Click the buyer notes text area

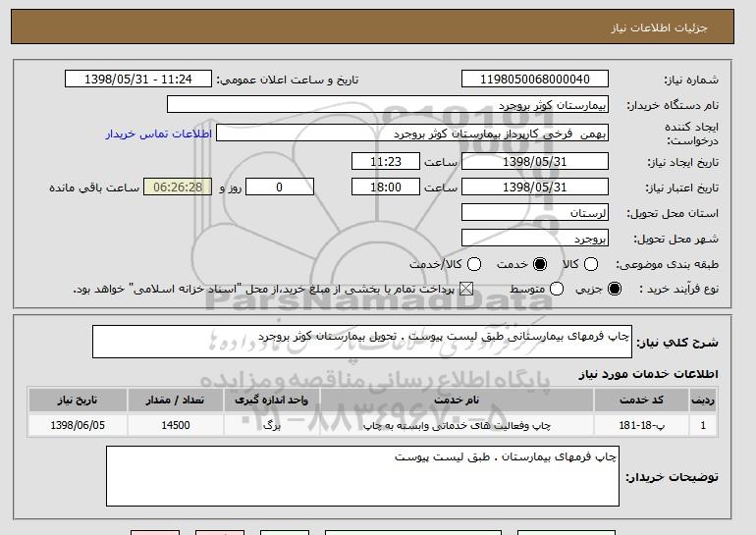(362, 476)
